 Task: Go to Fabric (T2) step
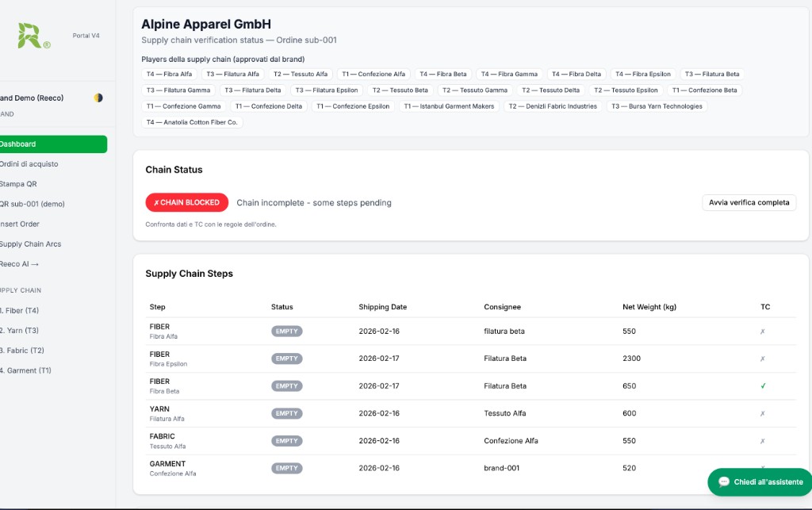(x=22, y=351)
